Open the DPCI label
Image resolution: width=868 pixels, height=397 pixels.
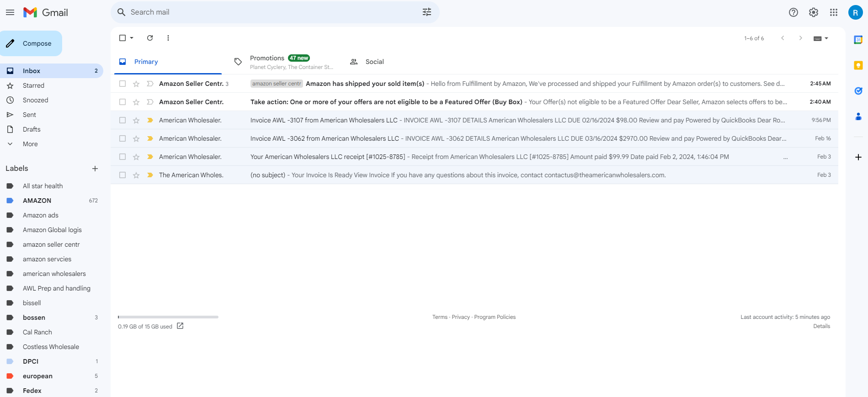(52, 361)
